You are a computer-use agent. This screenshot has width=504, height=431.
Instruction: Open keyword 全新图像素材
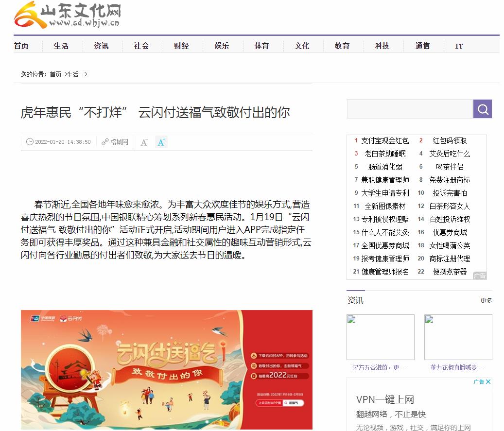pos(385,207)
